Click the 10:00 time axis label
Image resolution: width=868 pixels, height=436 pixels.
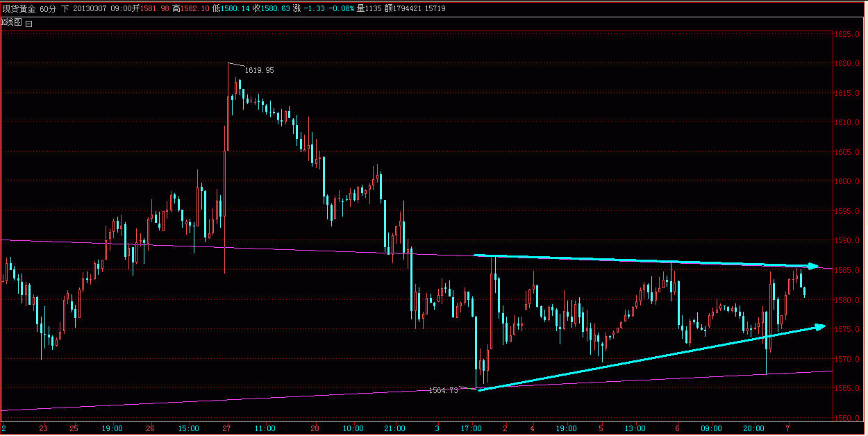coord(353,428)
